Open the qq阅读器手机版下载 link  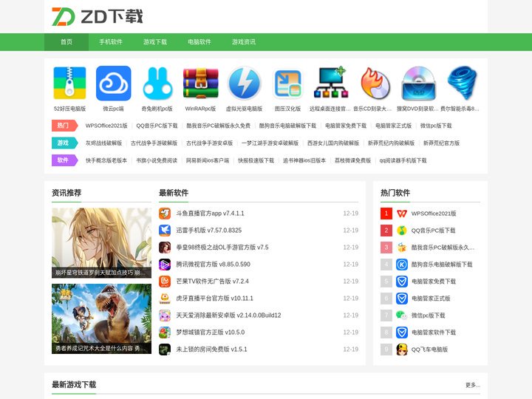403,160
